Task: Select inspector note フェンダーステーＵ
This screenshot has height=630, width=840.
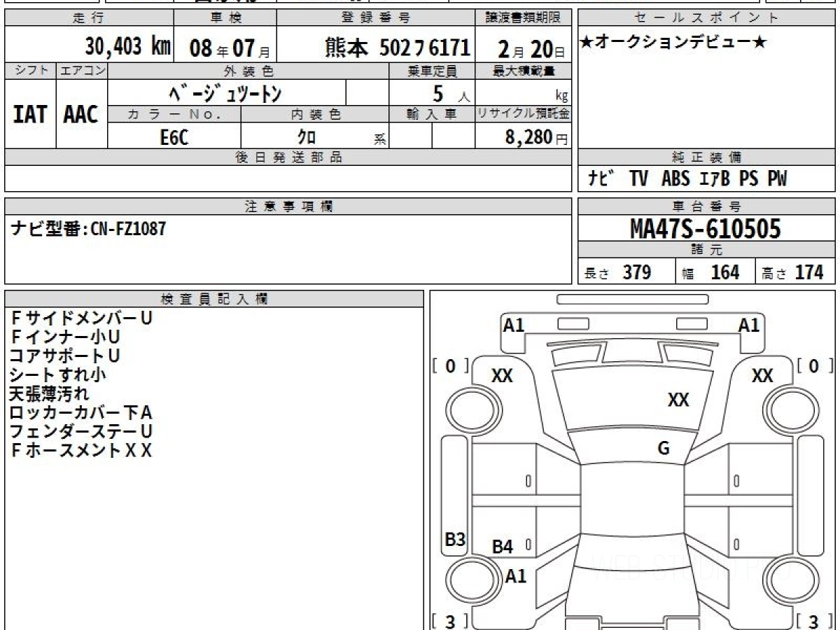Action: (82, 431)
